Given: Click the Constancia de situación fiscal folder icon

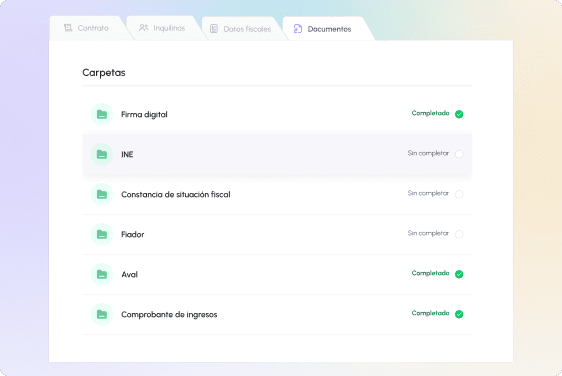Looking at the screenshot, I should (102, 194).
